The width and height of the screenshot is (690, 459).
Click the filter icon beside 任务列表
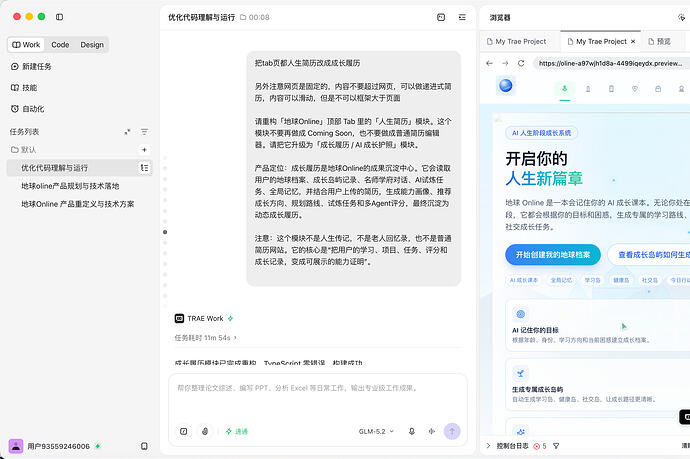tap(144, 132)
